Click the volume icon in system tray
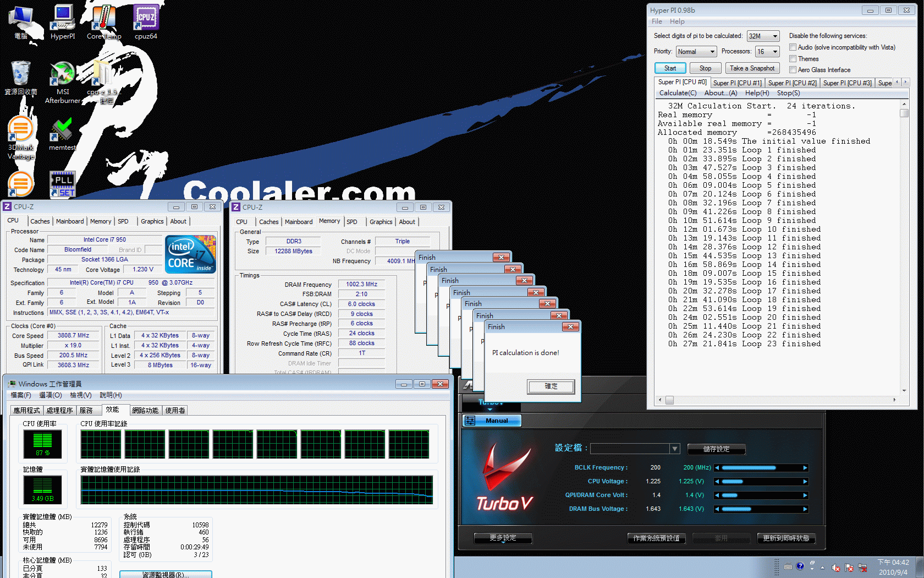The width and height of the screenshot is (924, 578). [x=836, y=568]
